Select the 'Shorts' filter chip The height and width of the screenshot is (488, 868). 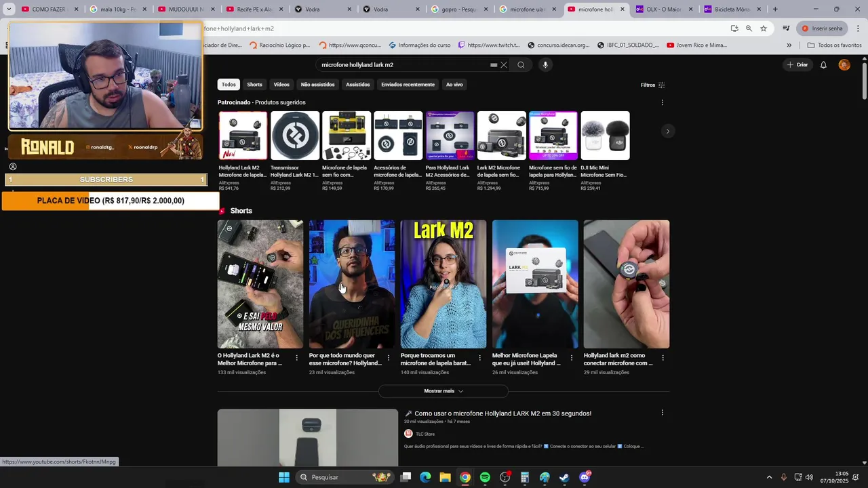click(255, 85)
